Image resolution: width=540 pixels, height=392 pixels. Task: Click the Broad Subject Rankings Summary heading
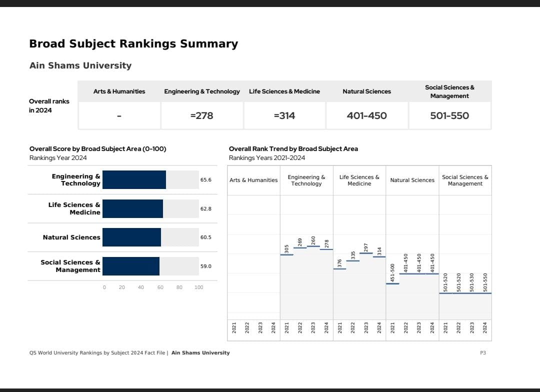coord(133,44)
